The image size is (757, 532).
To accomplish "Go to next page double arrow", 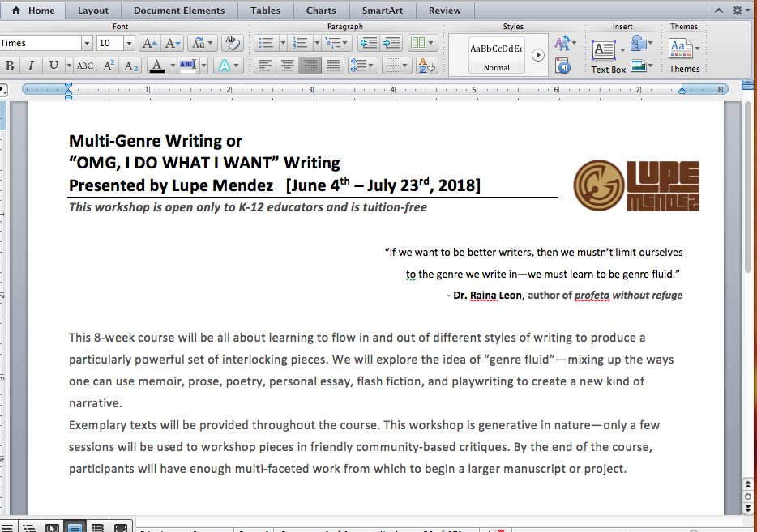I will coord(748,509).
